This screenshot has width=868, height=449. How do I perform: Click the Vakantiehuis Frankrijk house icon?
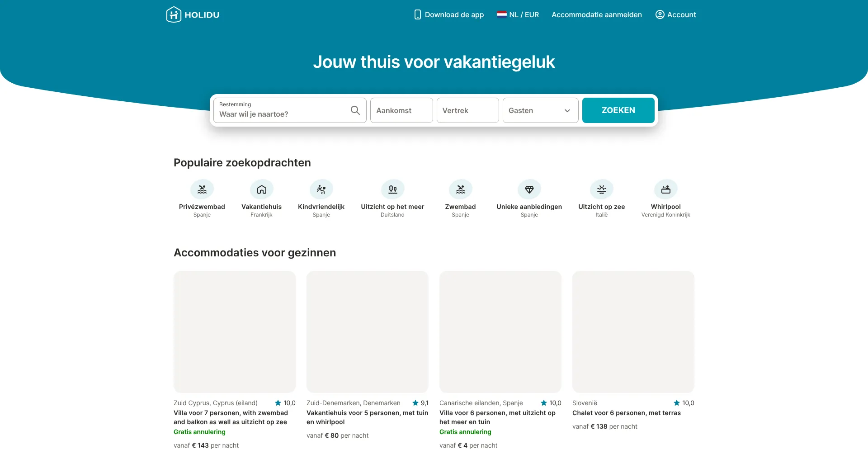click(261, 189)
